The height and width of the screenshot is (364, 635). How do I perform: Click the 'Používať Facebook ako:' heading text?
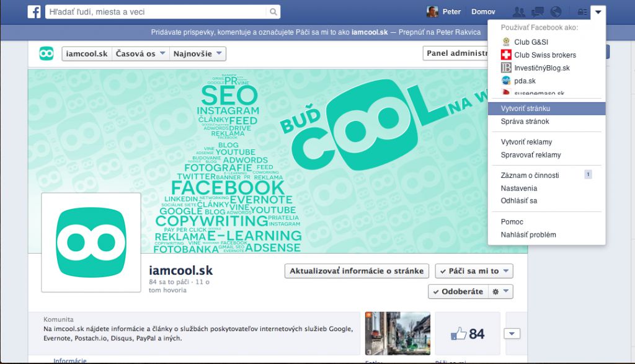click(540, 27)
